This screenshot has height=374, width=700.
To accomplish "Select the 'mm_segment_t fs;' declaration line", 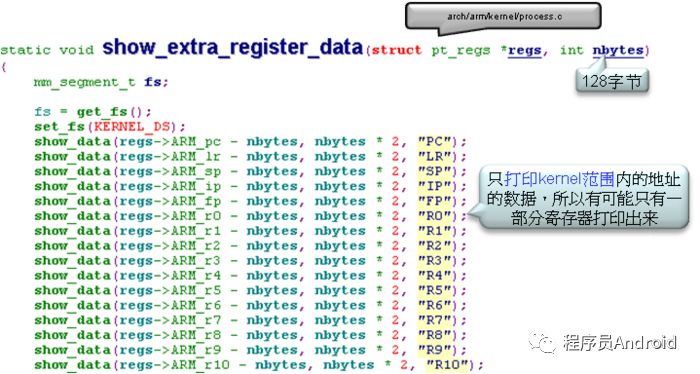I will 101,82.
